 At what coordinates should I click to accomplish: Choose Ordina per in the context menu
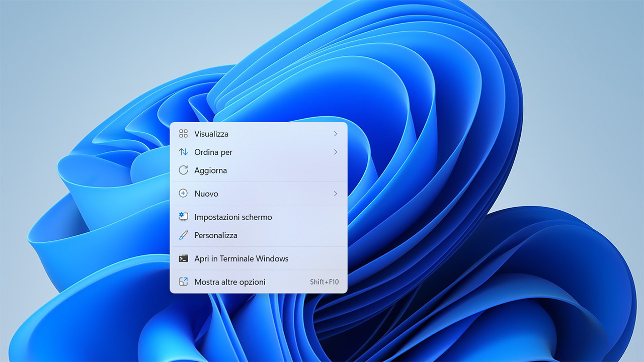pyautogui.click(x=259, y=152)
